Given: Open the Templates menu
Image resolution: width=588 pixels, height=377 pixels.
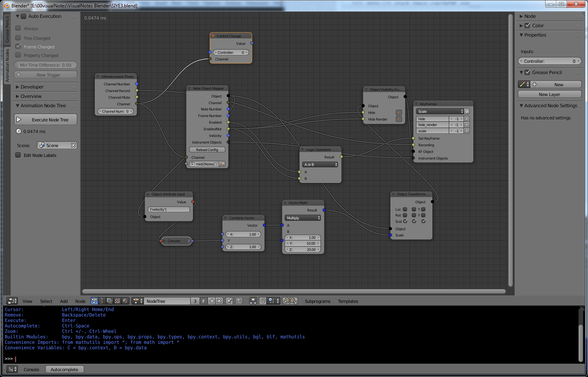Looking at the screenshot, I should (x=348, y=301).
